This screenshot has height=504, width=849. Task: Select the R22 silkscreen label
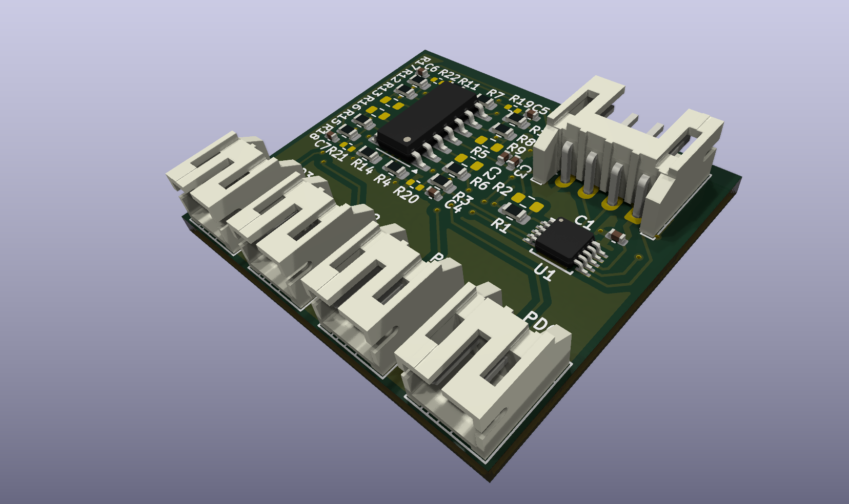point(449,75)
